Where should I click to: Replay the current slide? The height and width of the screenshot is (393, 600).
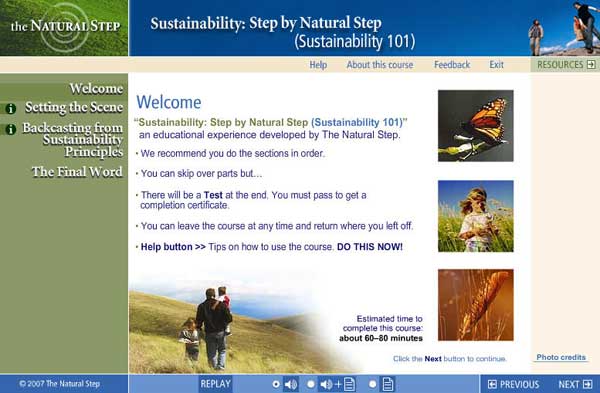coord(215,384)
